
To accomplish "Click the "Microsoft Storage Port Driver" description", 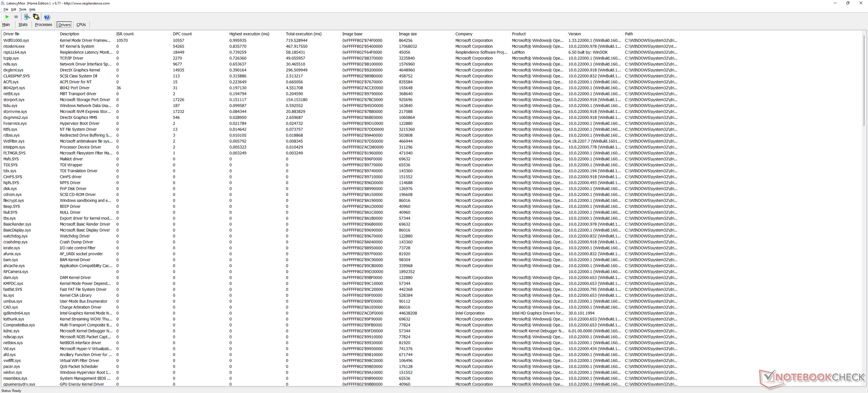I will (85, 100).
